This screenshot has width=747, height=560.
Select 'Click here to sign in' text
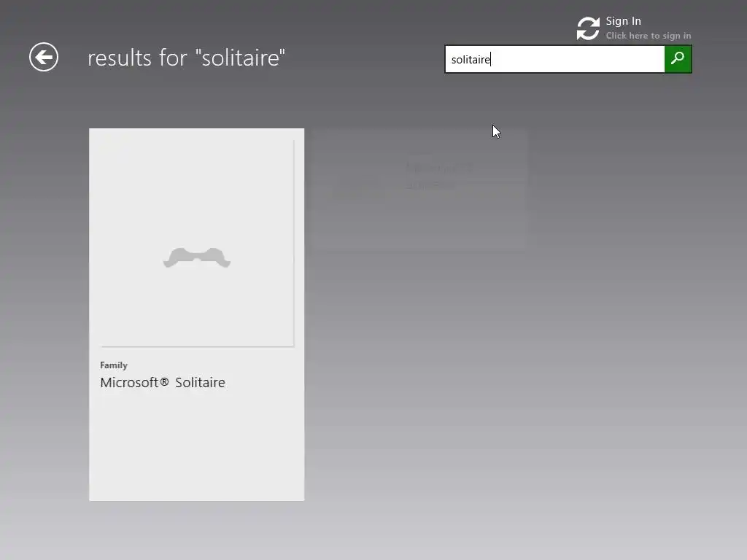(x=648, y=36)
